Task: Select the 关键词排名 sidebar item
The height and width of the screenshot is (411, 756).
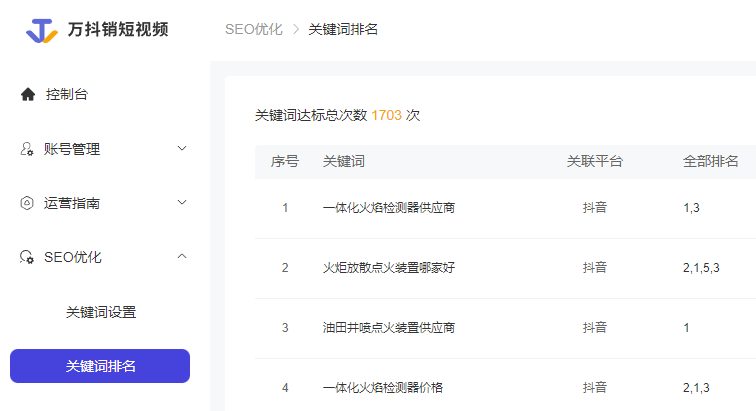Action: click(100, 366)
